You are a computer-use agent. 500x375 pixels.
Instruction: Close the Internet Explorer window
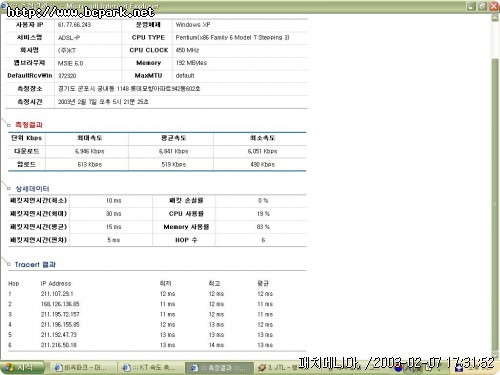pos(494,6)
